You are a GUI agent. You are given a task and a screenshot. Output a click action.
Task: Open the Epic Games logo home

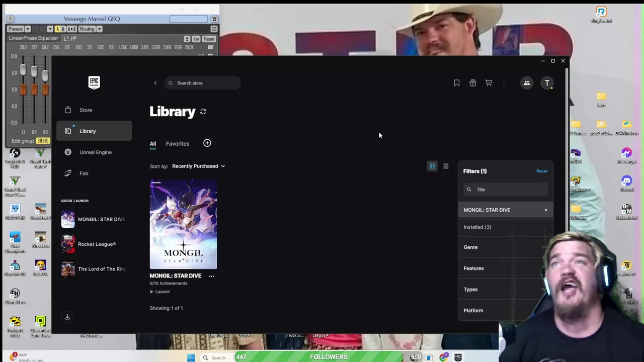pos(94,83)
